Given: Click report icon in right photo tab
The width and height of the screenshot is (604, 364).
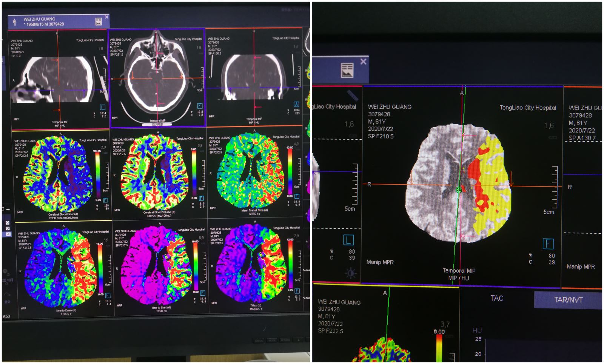Looking at the screenshot, I should tap(347, 70).
